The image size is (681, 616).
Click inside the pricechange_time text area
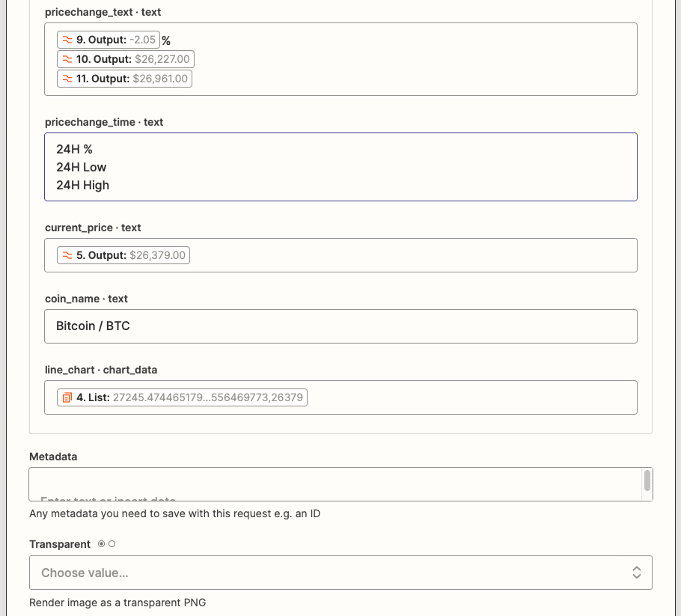click(x=340, y=166)
